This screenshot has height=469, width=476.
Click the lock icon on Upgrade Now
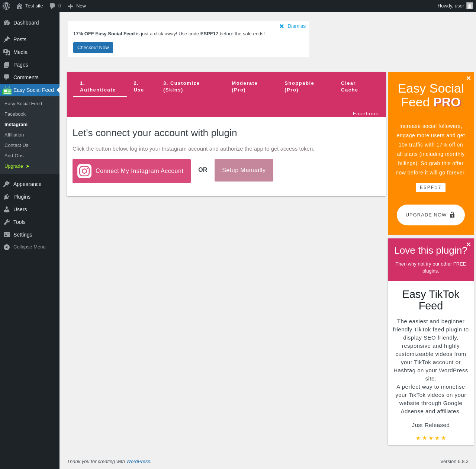452,215
